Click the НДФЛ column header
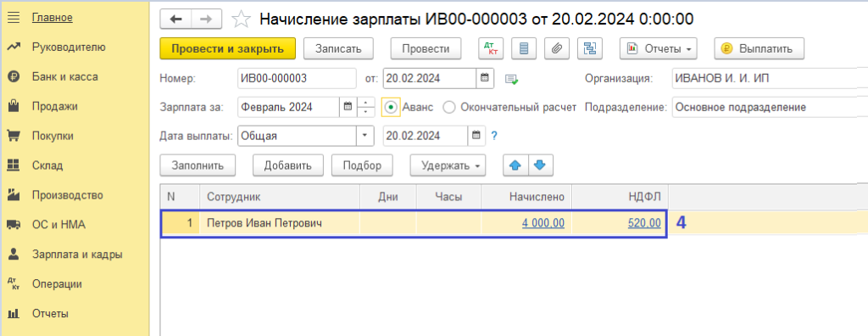 [620, 197]
